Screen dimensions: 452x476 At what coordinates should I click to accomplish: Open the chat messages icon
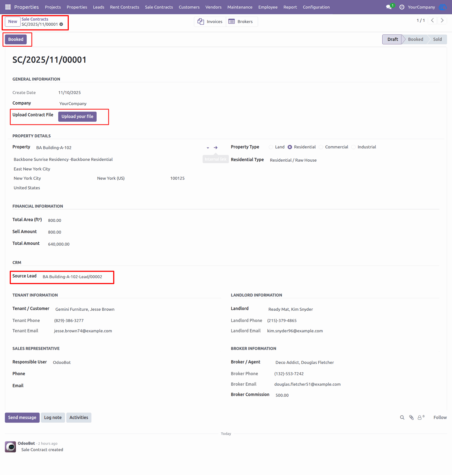pos(389,7)
